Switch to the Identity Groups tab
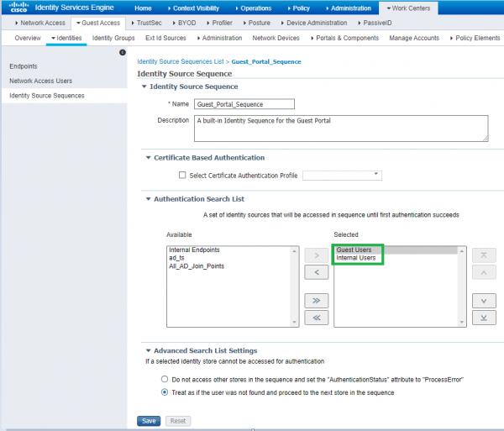This screenshot has width=504, height=431. 113,38
